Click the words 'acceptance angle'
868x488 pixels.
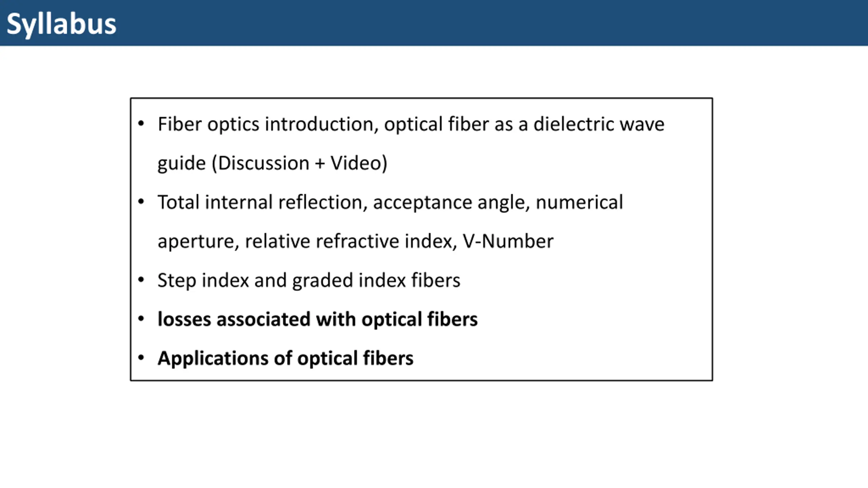(451, 203)
